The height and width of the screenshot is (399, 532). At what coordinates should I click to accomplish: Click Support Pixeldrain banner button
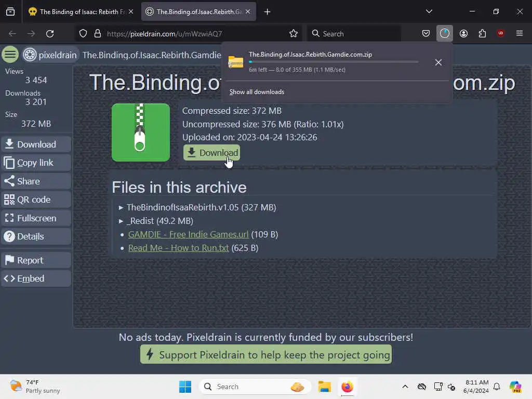click(265, 354)
